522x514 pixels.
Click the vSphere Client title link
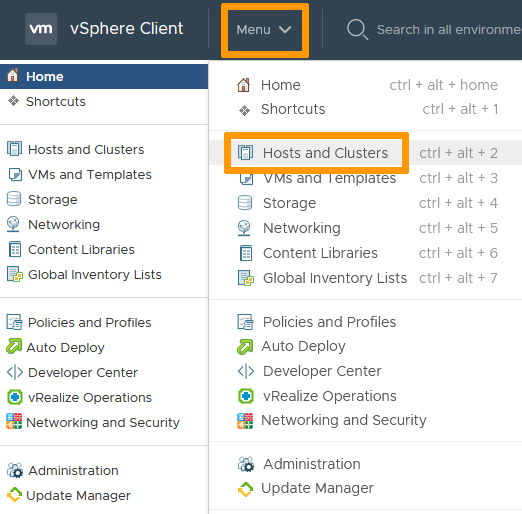pyautogui.click(x=127, y=29)
